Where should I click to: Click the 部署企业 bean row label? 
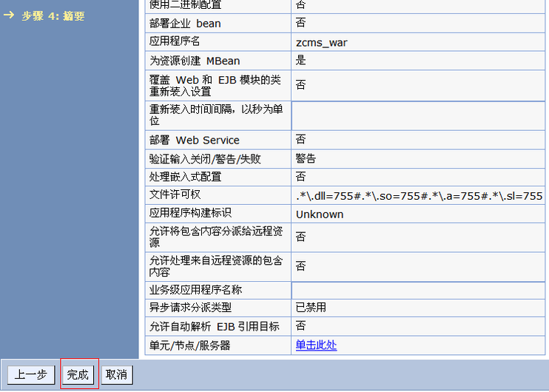(185, 24)
